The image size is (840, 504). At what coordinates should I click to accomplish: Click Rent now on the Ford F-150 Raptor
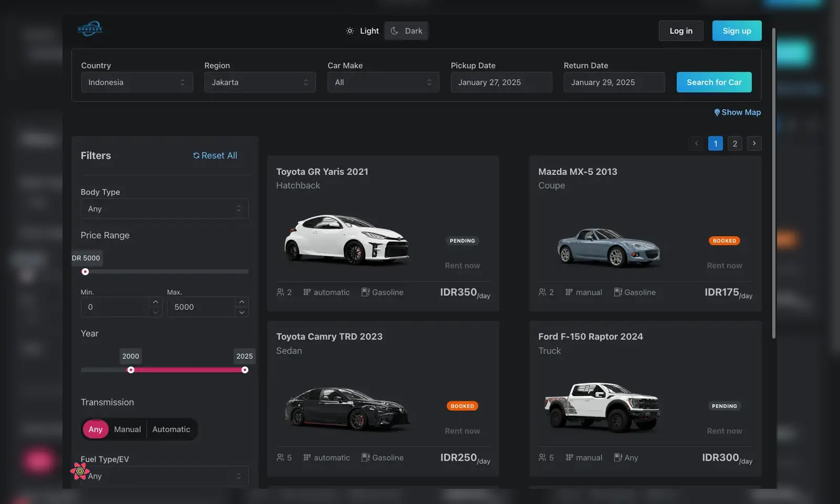[724, 430]
